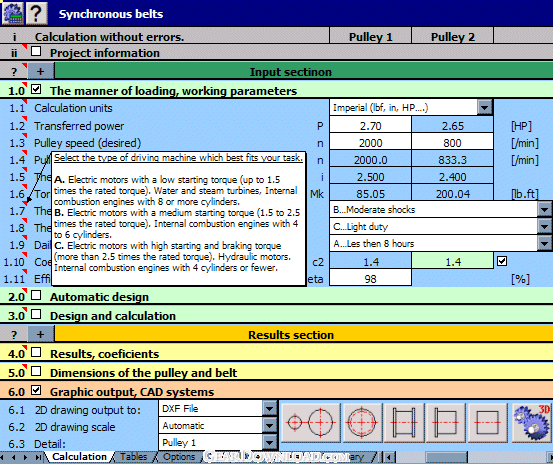Toggle the c2 coefficient checkbox
This screenshot has height=464, width=553.
click(502, 261)
